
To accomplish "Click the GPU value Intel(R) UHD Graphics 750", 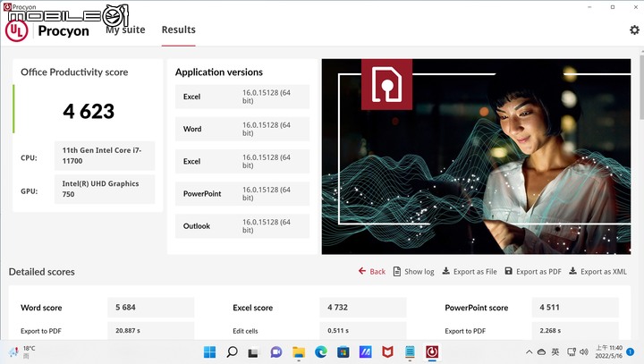I will point(105,189).
